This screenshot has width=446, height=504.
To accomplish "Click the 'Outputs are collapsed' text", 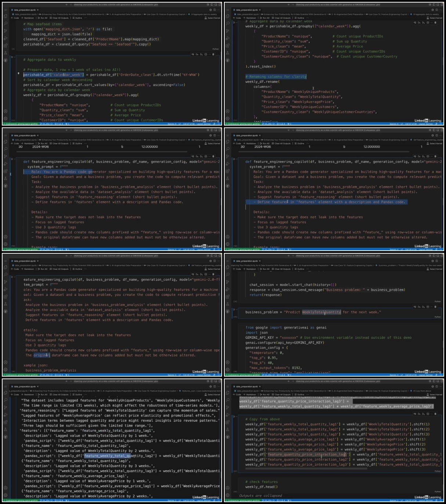I will pyautogui.click(x=261, y=496).
